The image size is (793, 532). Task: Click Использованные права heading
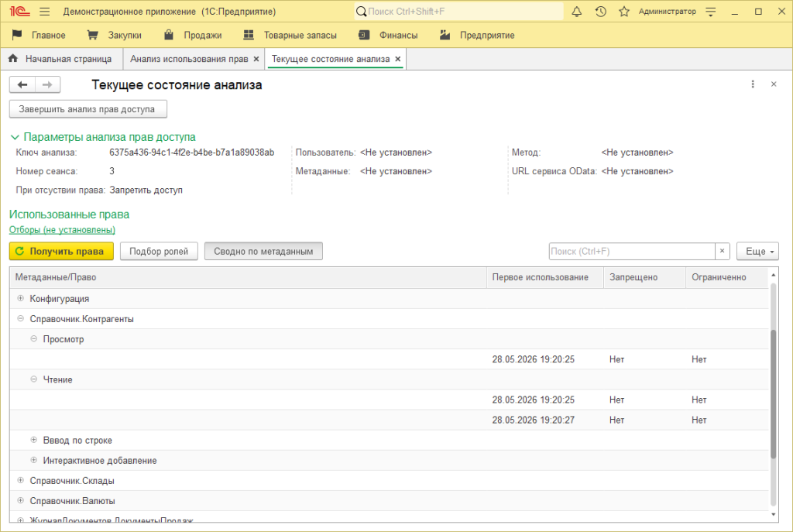click(69, 215)
